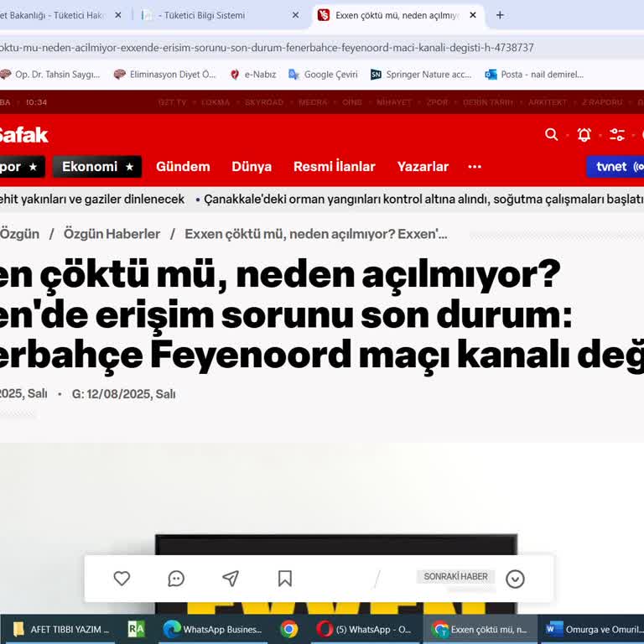Click the Özgün Haberler breadcrumb

pos(112,234)
